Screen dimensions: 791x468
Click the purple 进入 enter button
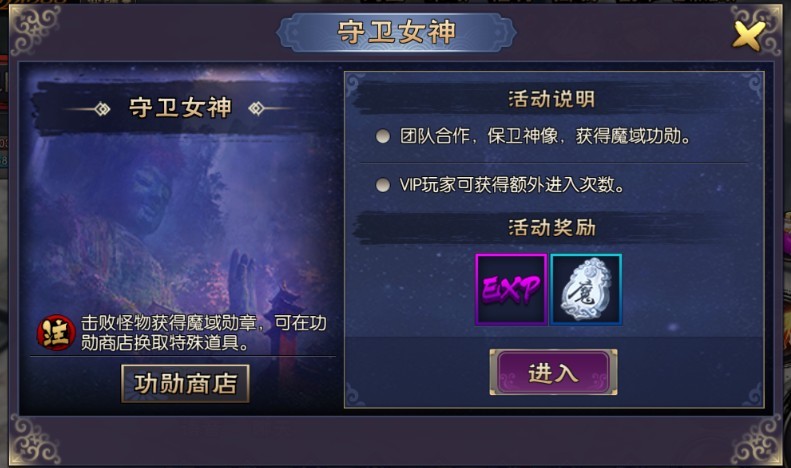coord(553,372)
